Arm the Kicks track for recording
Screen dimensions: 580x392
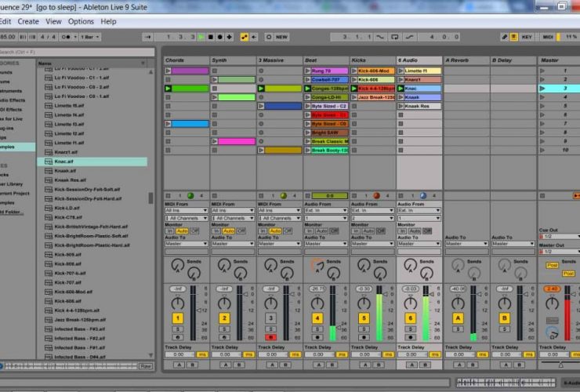pyautogui.click(x=364, y=338)
